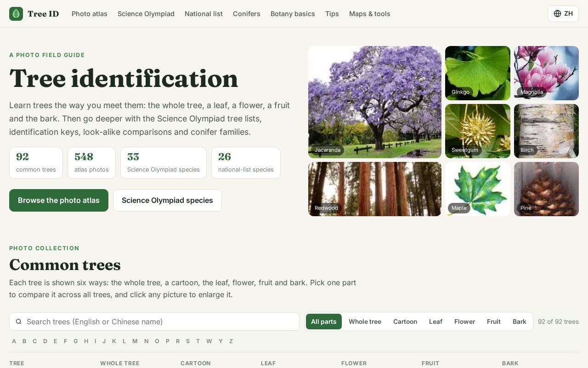Open the Magnolia flower photo

point(546,73)
